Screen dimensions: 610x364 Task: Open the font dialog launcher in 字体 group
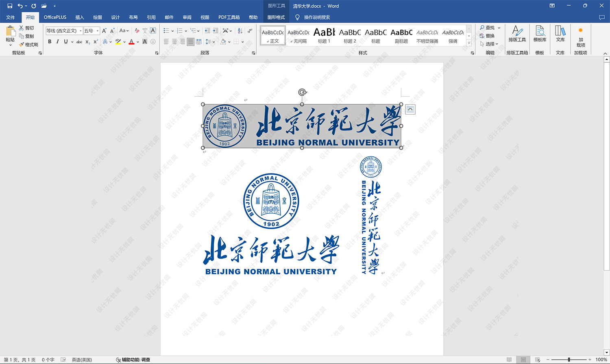tap(157, 53)
